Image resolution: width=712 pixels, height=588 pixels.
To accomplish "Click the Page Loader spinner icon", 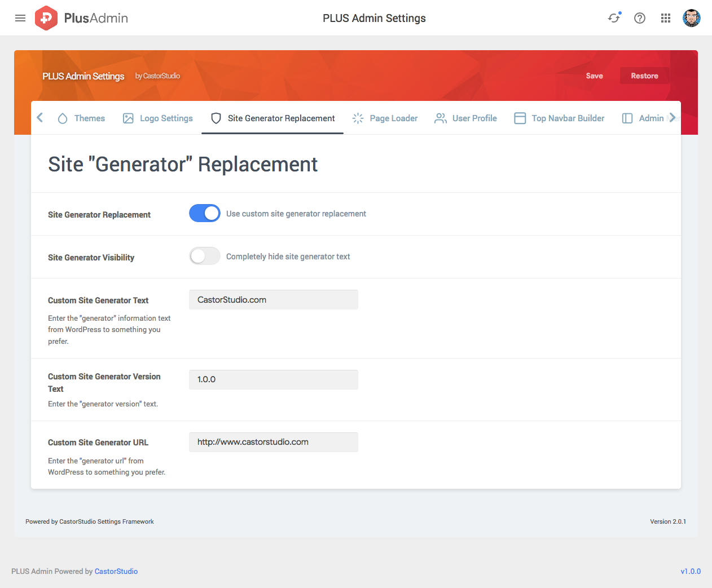I will (358, 118).
